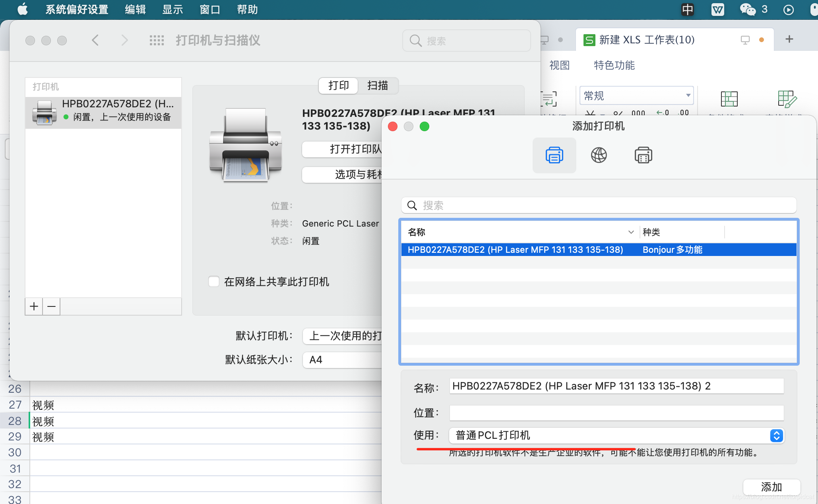Switch to the 扫描 tab
Viewport: 818px width, 504px height.
click(x=378, y=85)
